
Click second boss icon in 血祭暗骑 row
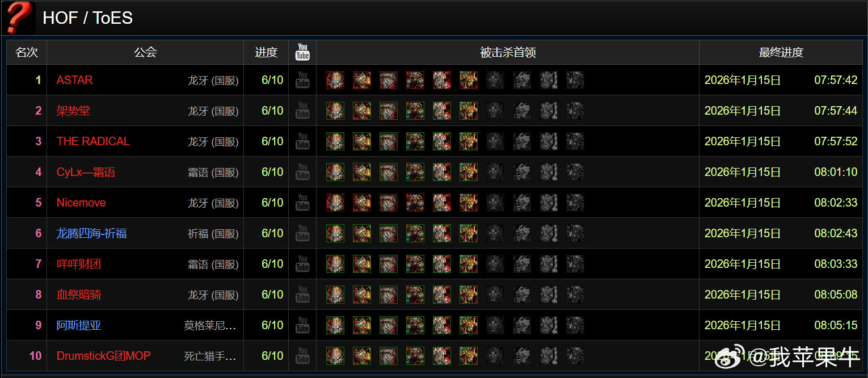tap(362, 295)
